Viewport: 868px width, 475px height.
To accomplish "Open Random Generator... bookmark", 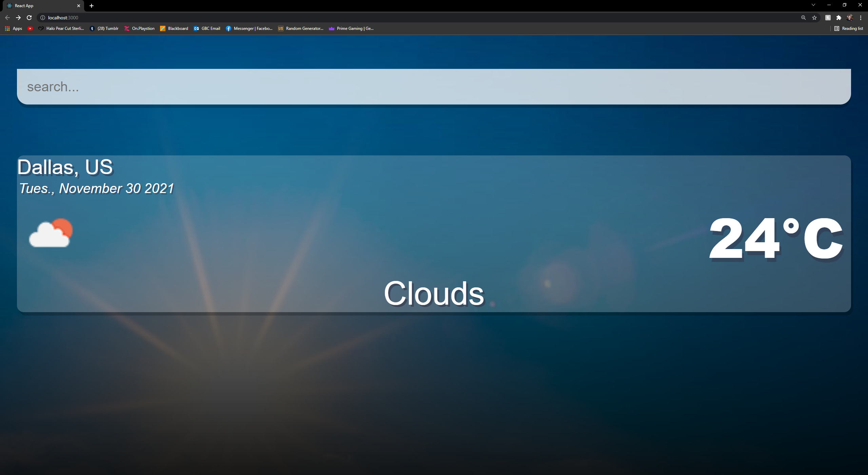I will 301,28.
